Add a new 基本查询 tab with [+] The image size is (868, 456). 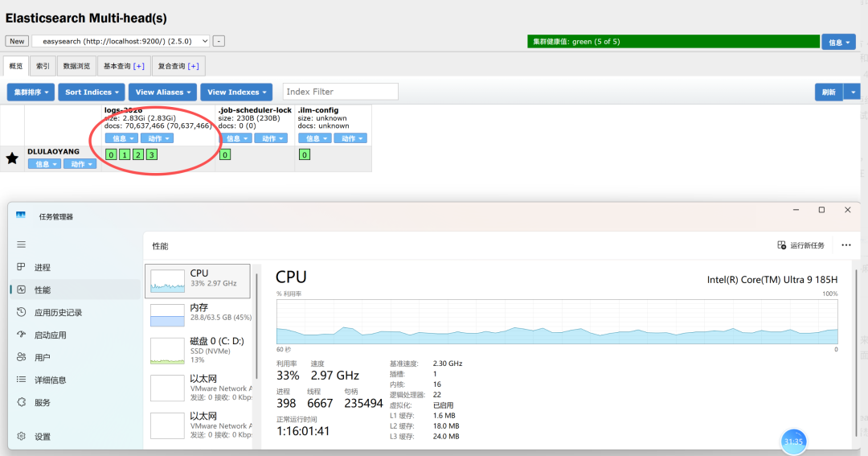(x=138, y=66)
